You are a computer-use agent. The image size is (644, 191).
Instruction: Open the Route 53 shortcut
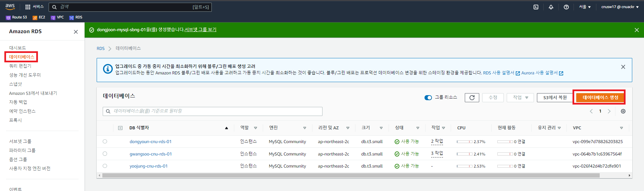point(16,17)
